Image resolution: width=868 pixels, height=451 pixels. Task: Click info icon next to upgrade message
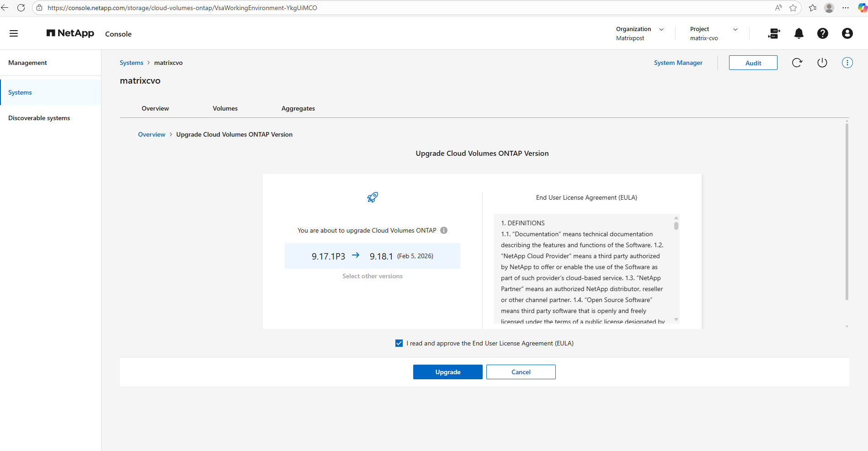point(444,230)
